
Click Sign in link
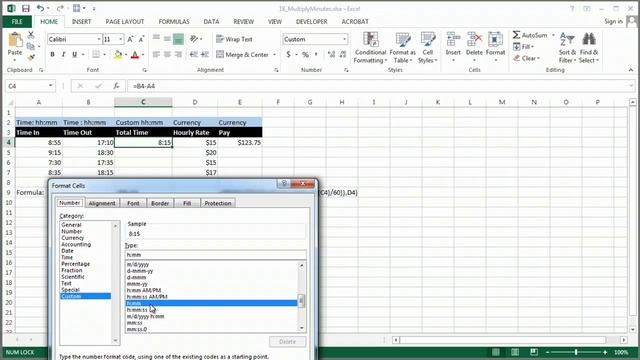coord(613,21)
